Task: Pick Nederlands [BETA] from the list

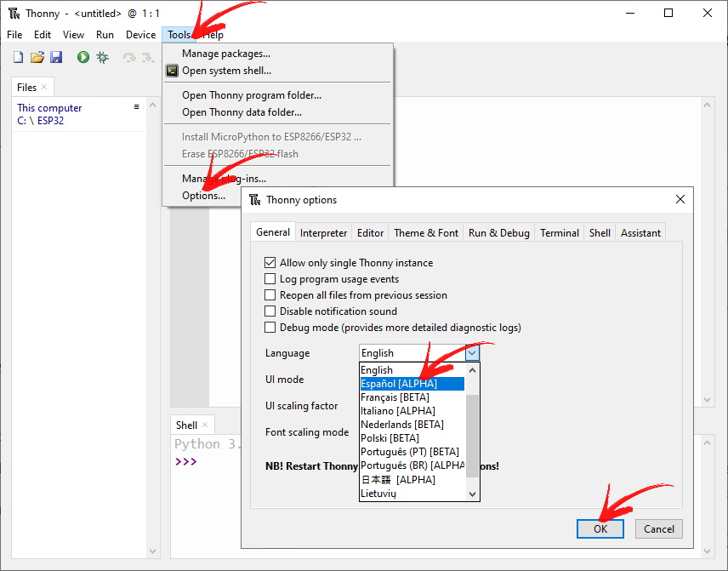Action: tap(412, 425)
